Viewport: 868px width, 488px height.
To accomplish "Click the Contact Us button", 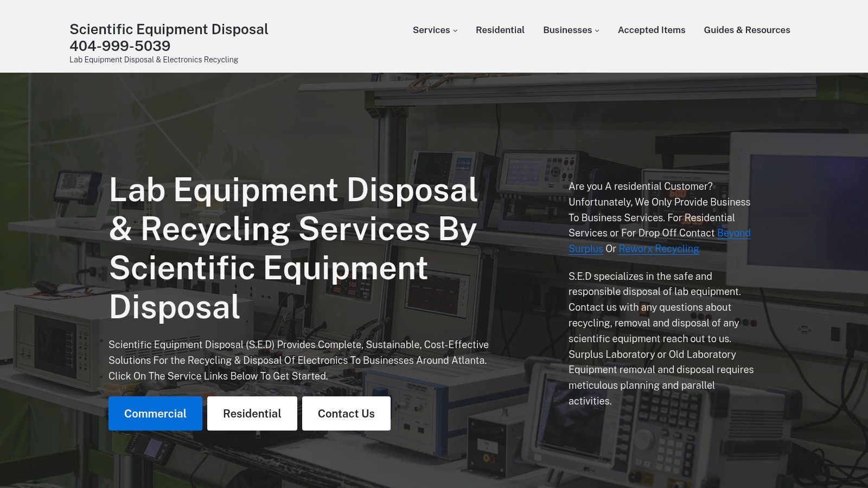I will [x=346, y=413].
